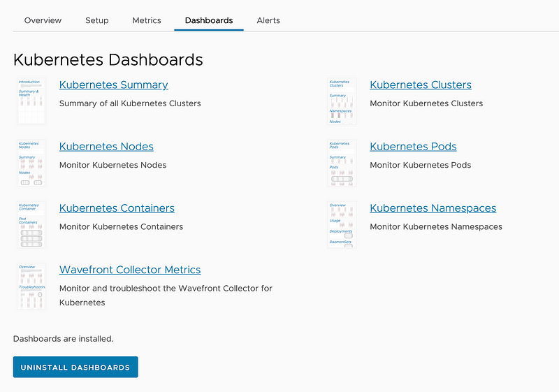The height and width of the screenshot is (392, 559).
Task: Click the Kubernetes Pods preview thumbnail
Action: pyautogui.click(x=342, y=163)
